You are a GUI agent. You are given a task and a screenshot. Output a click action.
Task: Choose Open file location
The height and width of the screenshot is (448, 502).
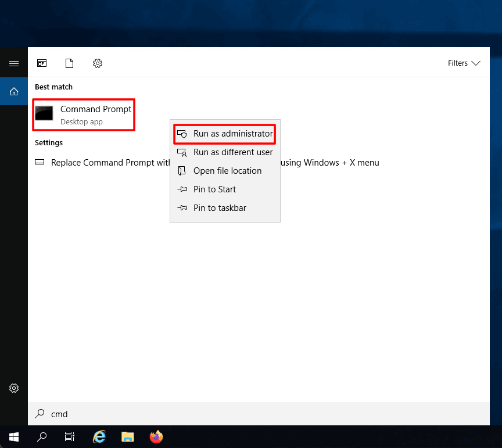pos(227,171)
